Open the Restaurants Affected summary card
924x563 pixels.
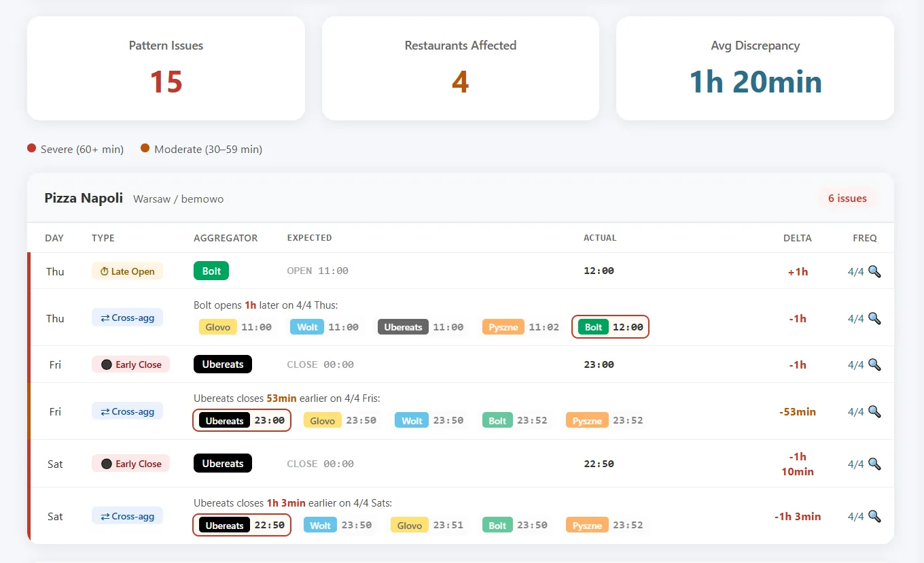pos(460,69)
